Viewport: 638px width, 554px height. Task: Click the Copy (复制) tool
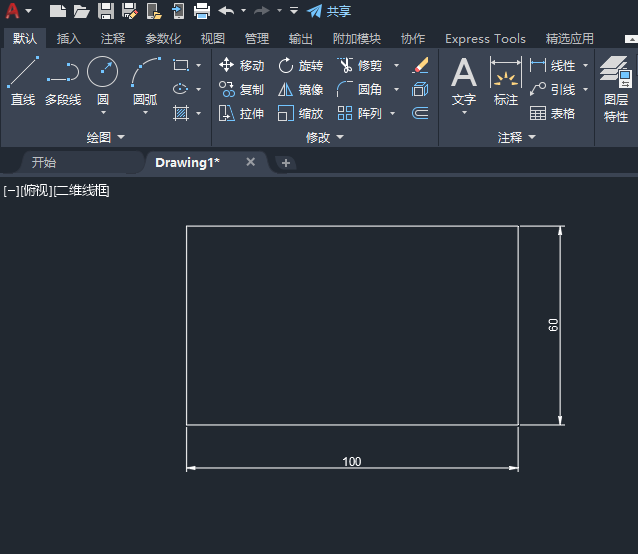pos(241,89)
